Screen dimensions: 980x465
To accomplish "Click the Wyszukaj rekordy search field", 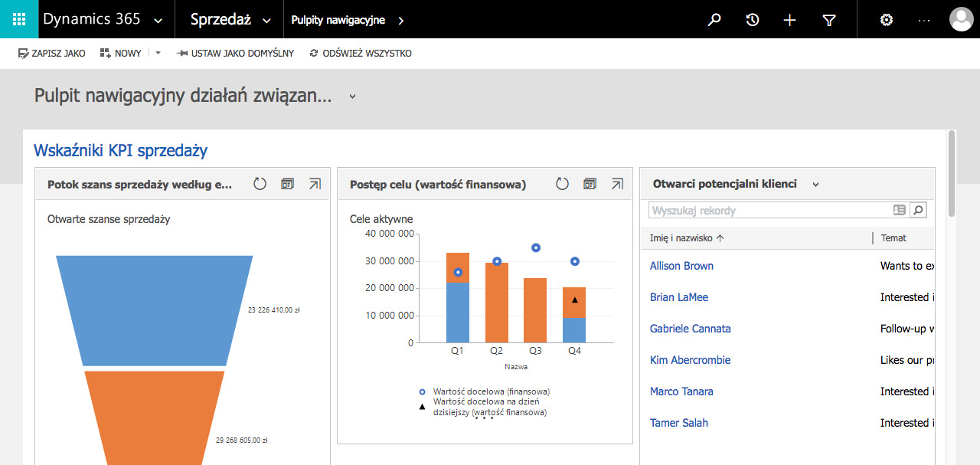I will click(769, 210).
